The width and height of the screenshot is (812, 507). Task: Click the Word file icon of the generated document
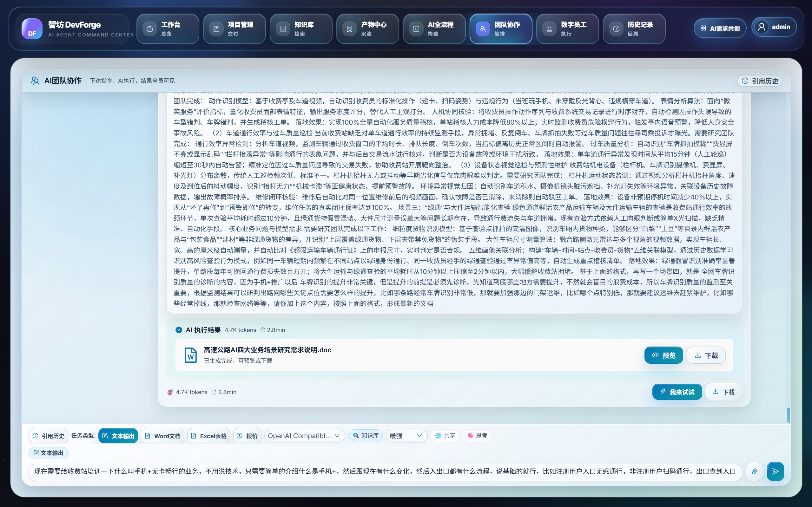point(191,355)
